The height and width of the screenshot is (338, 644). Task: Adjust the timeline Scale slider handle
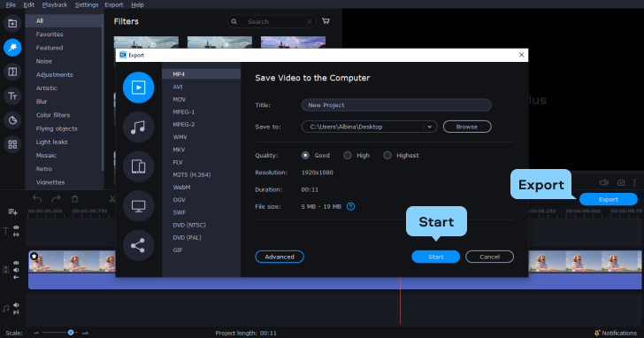click(x=71, y=333)
